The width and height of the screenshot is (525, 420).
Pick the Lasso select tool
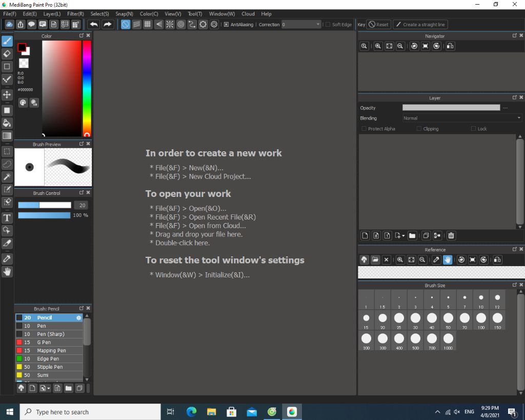7,164
